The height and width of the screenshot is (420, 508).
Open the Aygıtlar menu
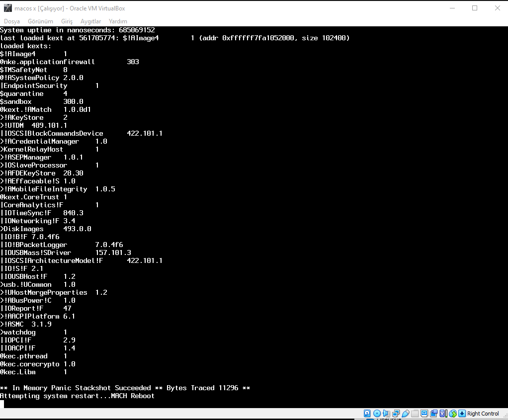[x=90, y=21]
